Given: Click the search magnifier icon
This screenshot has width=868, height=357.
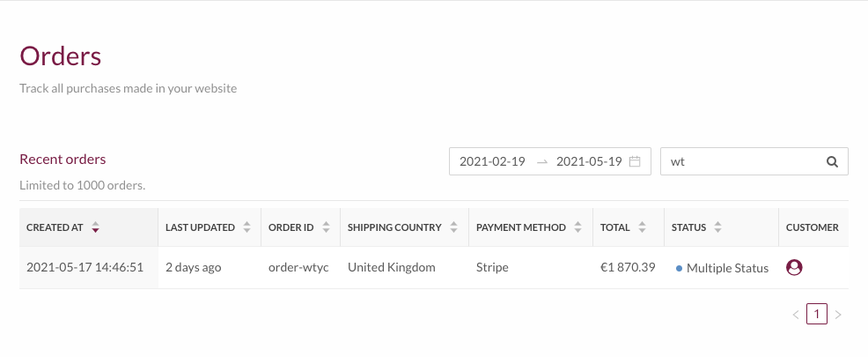Looking at the screenshot, I should (x=832, y=162).
